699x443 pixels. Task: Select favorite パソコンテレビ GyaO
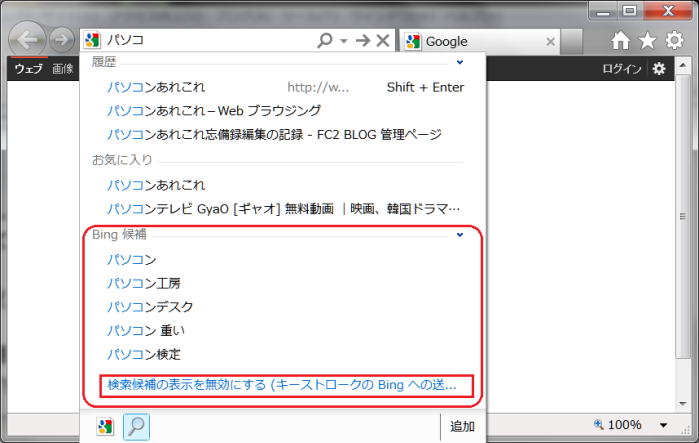point(285,209)
